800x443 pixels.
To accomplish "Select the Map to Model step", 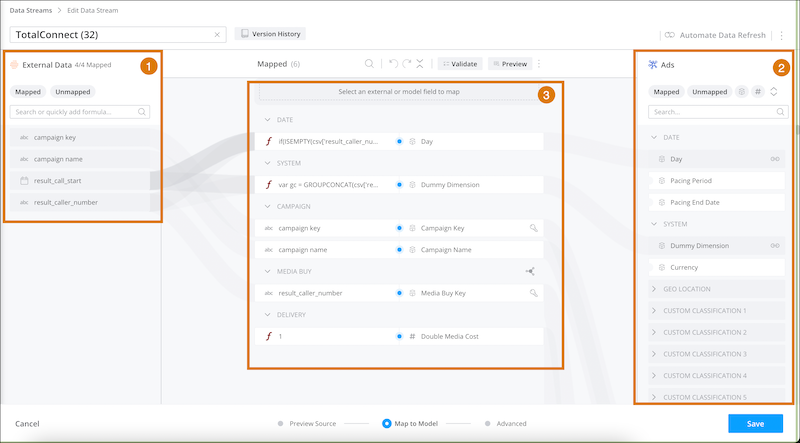I will click(411, 424).
